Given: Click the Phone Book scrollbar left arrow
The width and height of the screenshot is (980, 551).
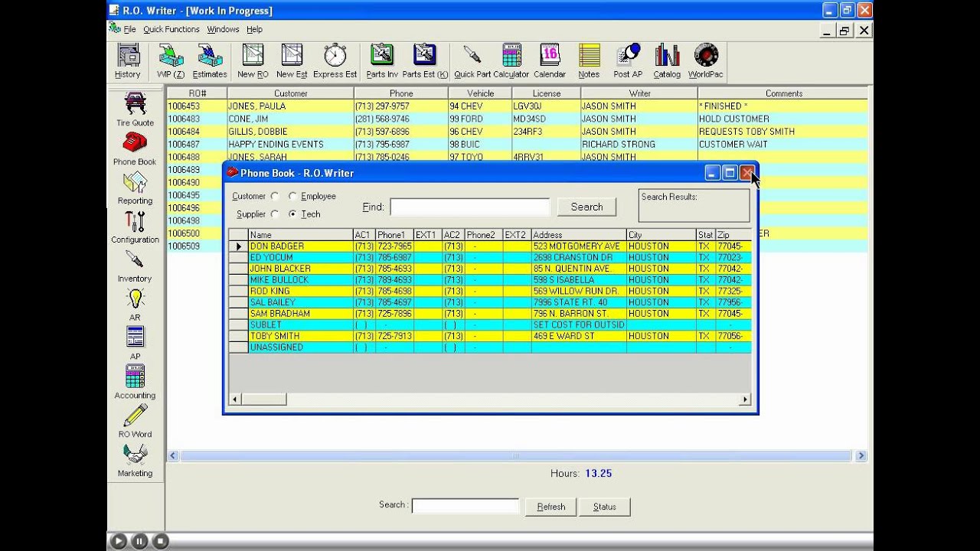Looking at the screenshot, I should [235, 399].
